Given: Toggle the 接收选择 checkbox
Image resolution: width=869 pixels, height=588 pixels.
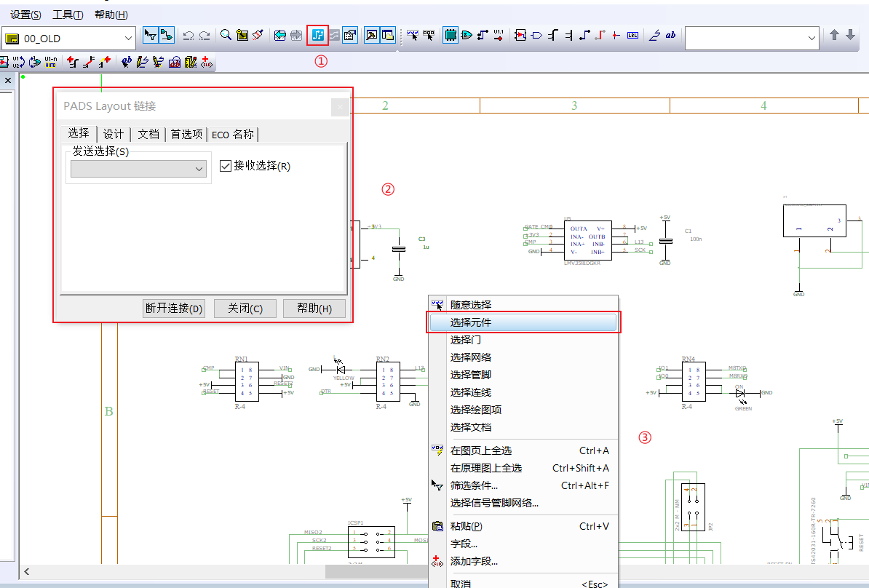Looking at the screenshot, I should point(226,166).
